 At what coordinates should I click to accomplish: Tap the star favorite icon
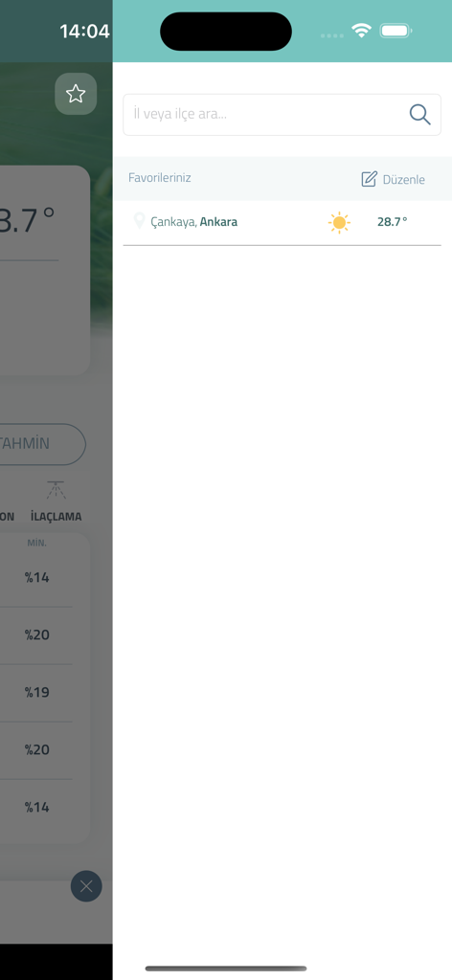click(76, 94)
